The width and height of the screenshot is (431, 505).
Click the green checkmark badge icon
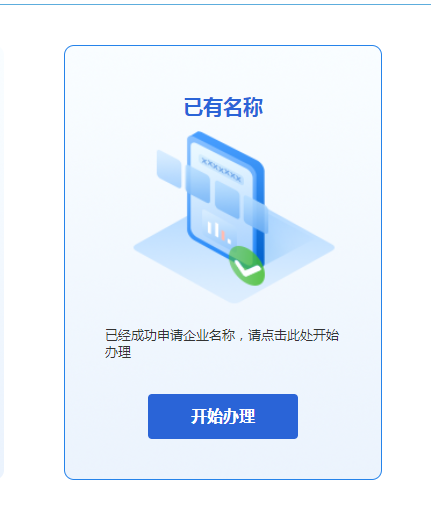coord(247,266)
